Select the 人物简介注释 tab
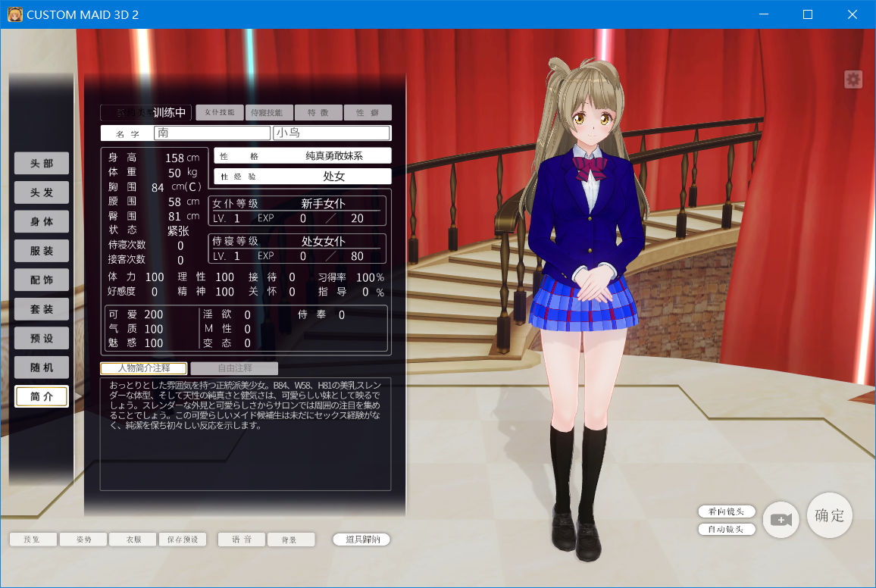This screenshot has height=588, width=876. tap(143, 368)
